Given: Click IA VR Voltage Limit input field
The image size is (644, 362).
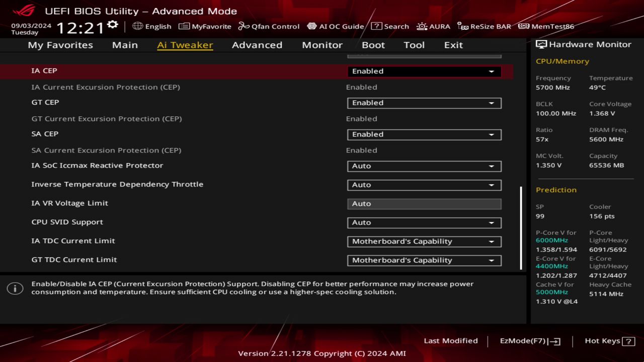Looking at the screenshot, I should [x=424, y=204].
